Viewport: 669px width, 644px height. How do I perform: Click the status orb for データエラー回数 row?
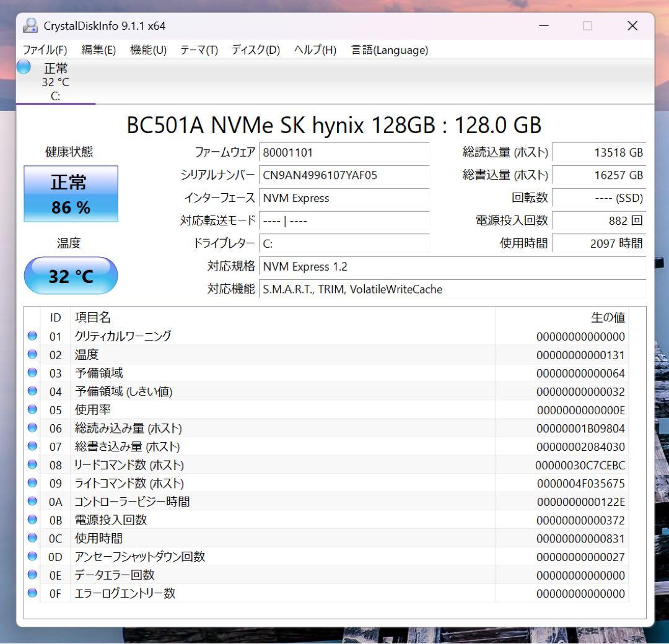32,574
